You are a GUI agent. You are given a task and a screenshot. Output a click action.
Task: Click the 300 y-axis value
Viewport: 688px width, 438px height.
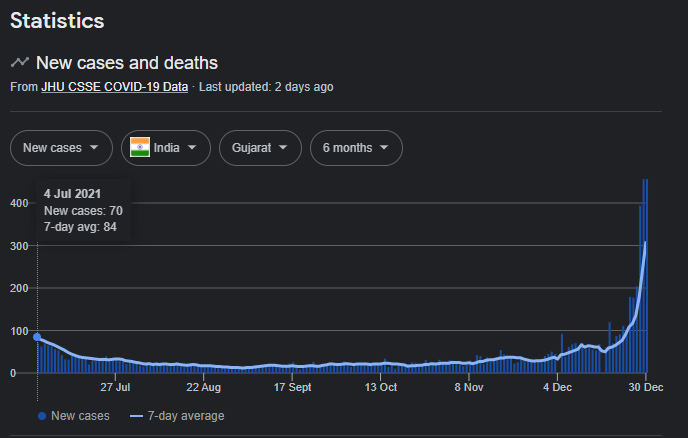(x=19, y=246)
